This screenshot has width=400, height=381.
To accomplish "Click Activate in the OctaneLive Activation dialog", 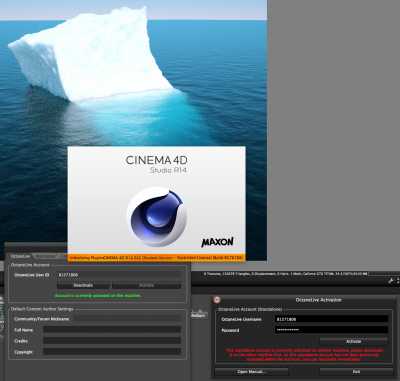I will [354, 341].
